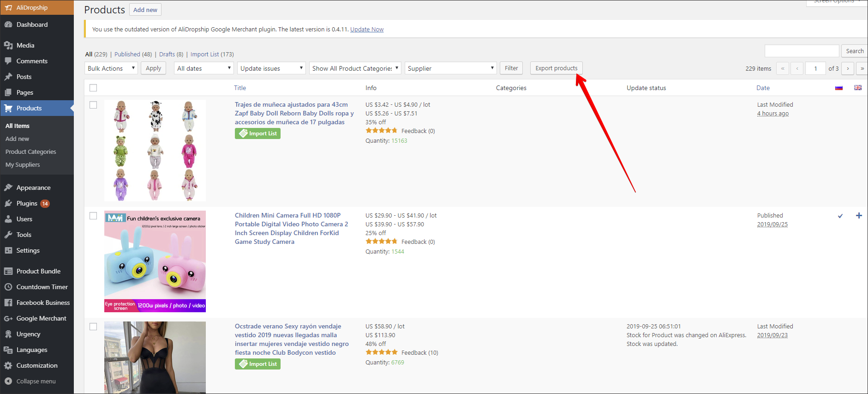Sort products by the Title column

point(240,88)
